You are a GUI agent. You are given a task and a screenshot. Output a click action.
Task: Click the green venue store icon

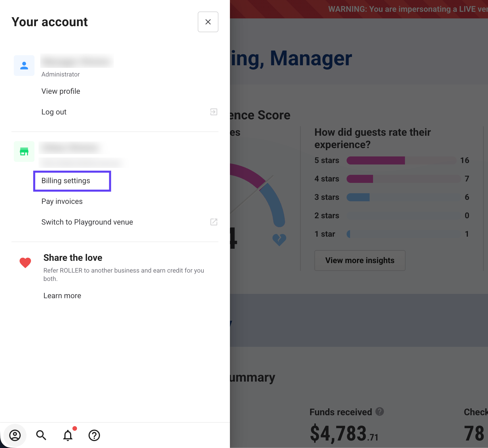click(24, 152)
